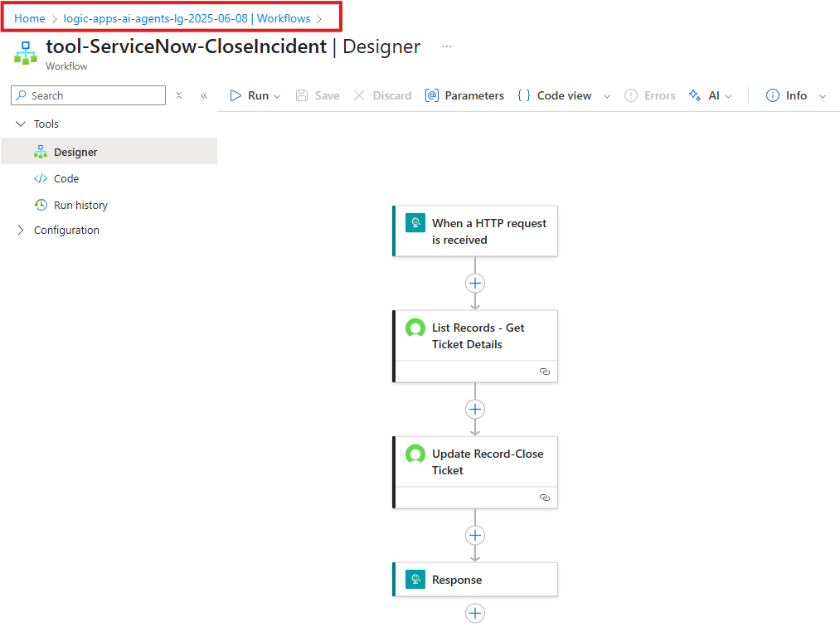Click the Response action icon
This screenshot has width=840, height=641.
[415, 579]
